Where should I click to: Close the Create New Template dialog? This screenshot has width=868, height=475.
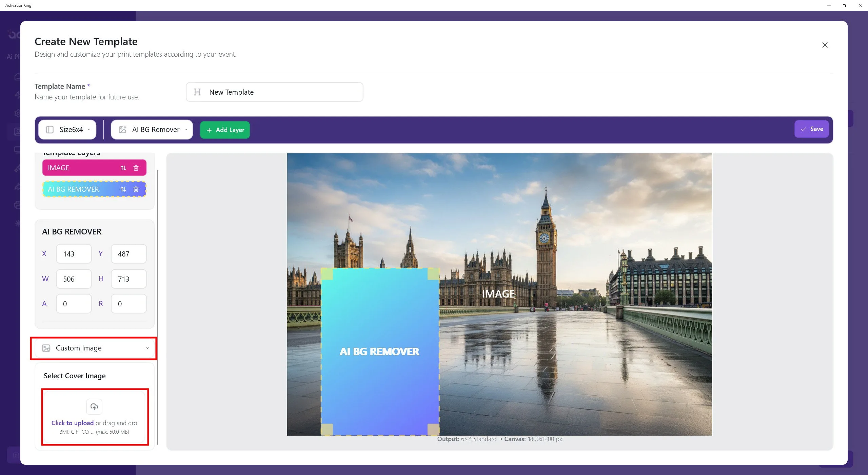(x=825, y=45)
